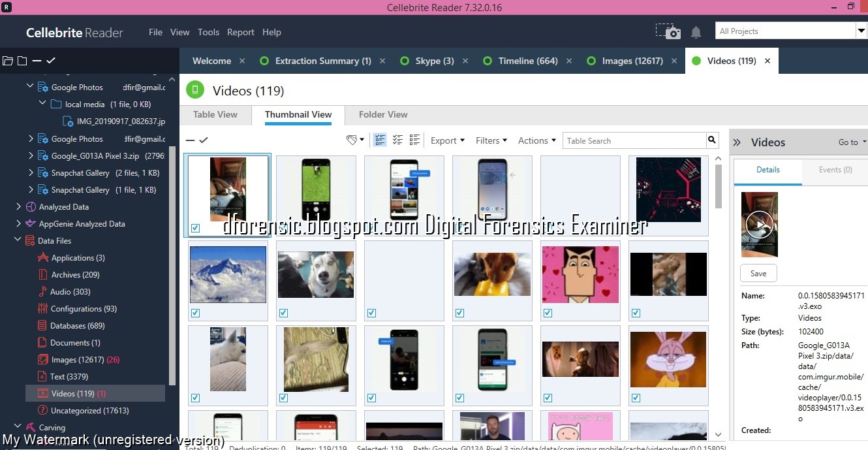Expand the Google_G013A Pixel 3.zip node
Screen dimensions: 868x450
pos(31,156)
